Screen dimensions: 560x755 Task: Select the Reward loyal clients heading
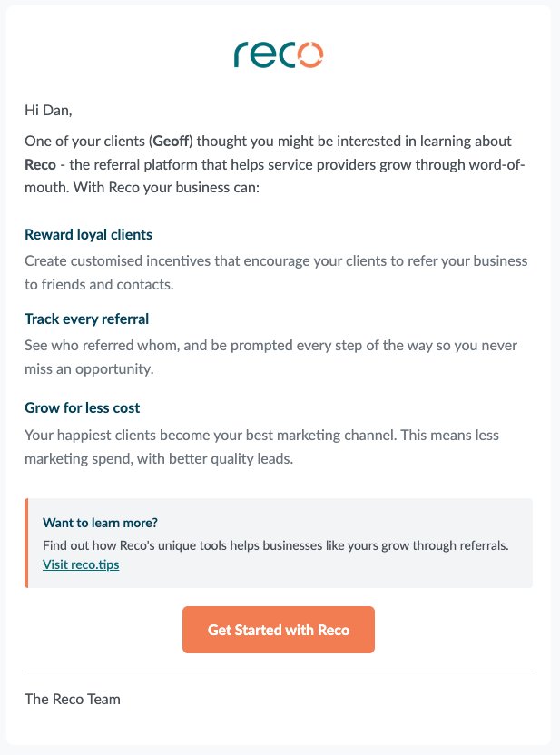[89, 234]
